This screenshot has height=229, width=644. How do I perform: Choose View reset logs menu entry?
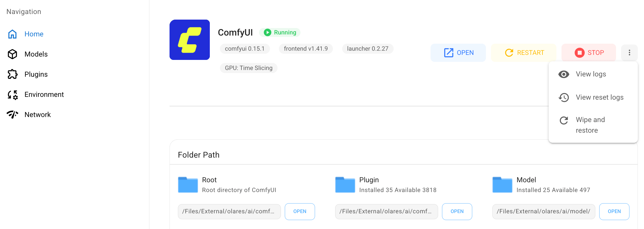pos(599,97)
